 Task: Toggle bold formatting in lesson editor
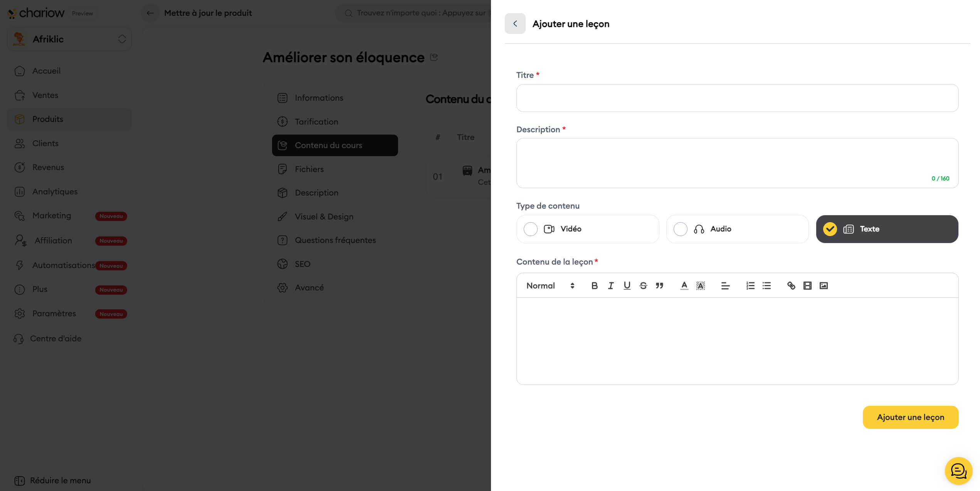[594, 285]
